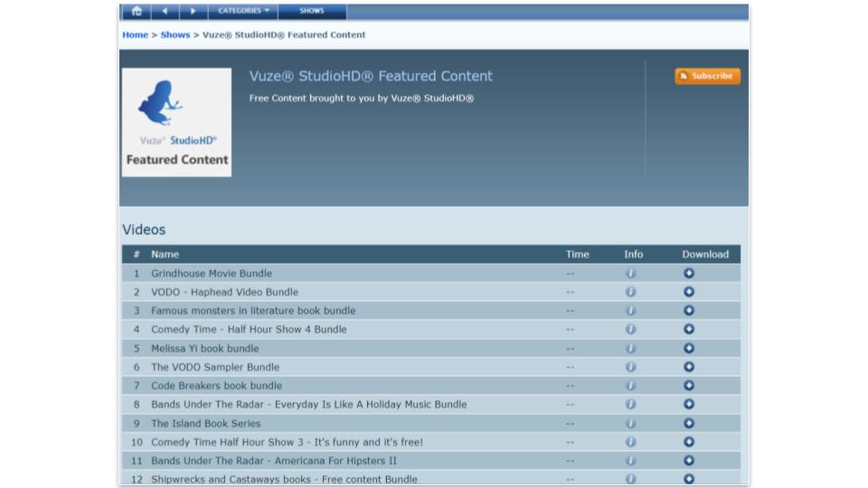Show info for Americana For Hipsters II
The image size is (868, 488).
tap(630, 460)
